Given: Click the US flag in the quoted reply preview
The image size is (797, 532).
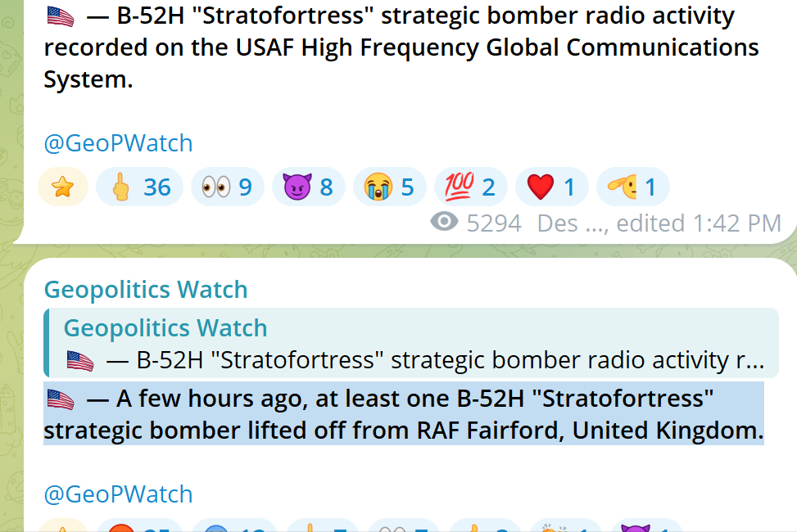Looking at the screenshot, I should click(80, 361).
